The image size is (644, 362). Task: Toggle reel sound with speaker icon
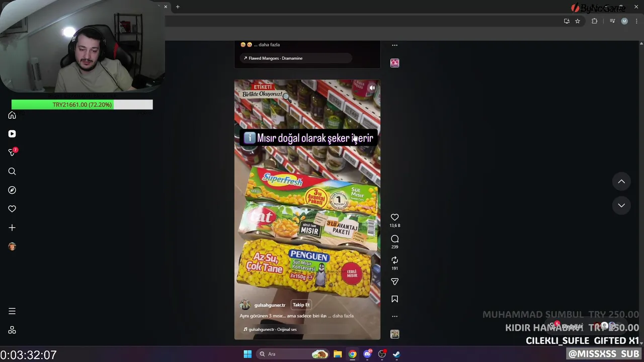point(372,88)
